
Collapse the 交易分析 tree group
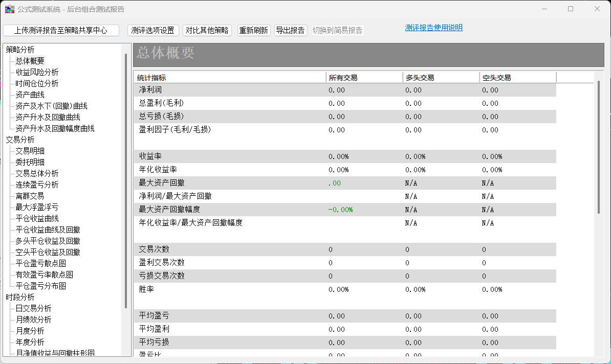(x=20, y=140)
